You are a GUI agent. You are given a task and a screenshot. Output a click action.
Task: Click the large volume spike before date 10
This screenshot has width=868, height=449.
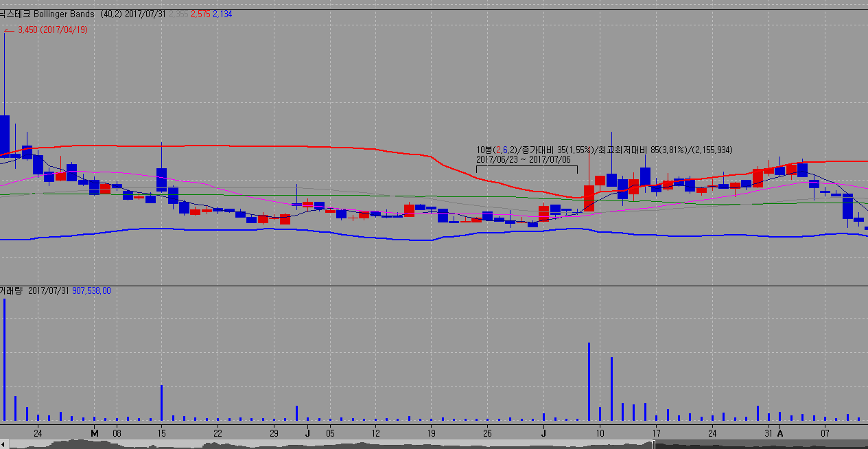tap(589, 382)
